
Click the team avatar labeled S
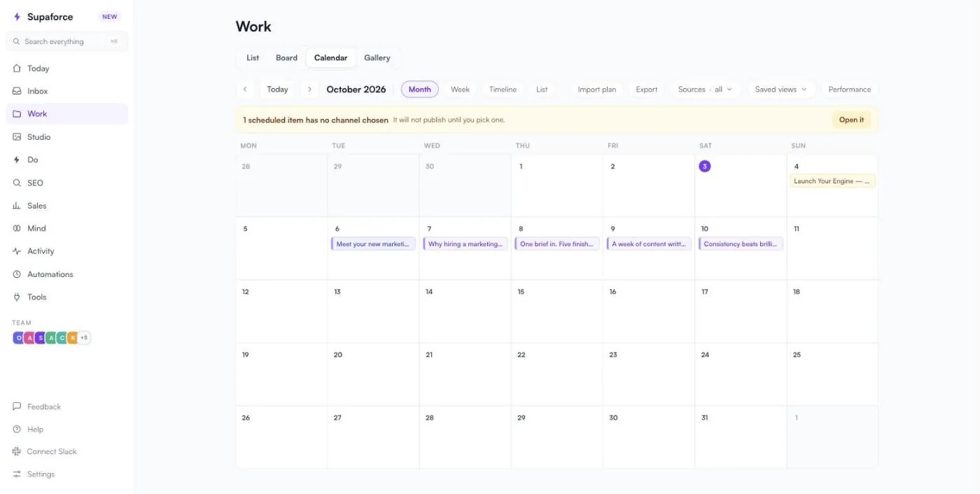point(41,338)
